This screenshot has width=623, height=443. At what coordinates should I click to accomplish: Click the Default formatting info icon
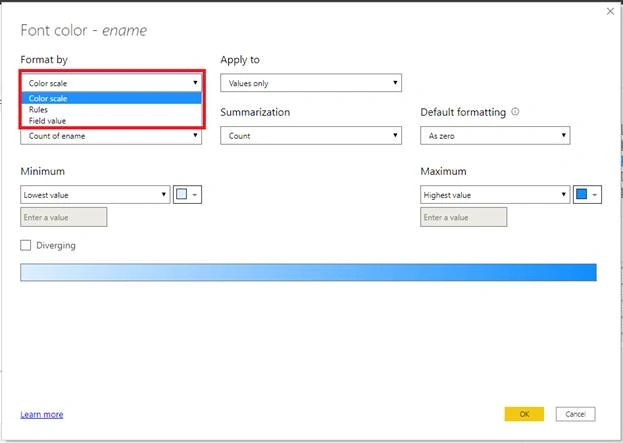(515, 112)
